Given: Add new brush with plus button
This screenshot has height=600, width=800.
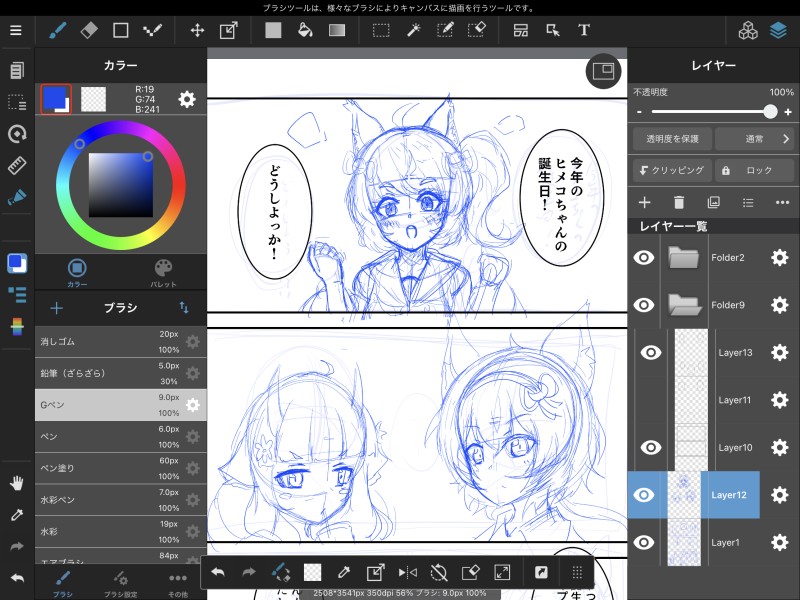Looking at the screenshot, I should pos(57,308).
